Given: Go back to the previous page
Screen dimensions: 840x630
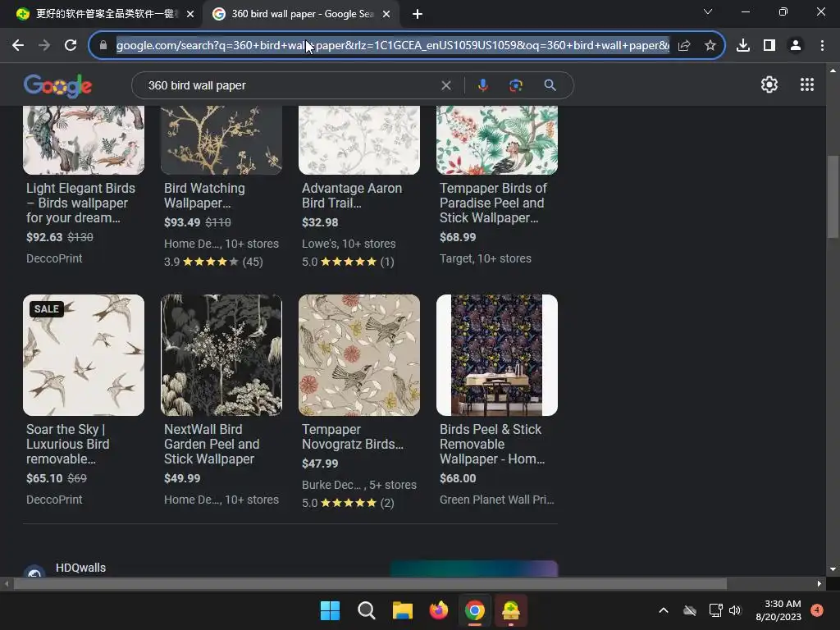Looking at the screenshot, I should (x=18, y=46).
